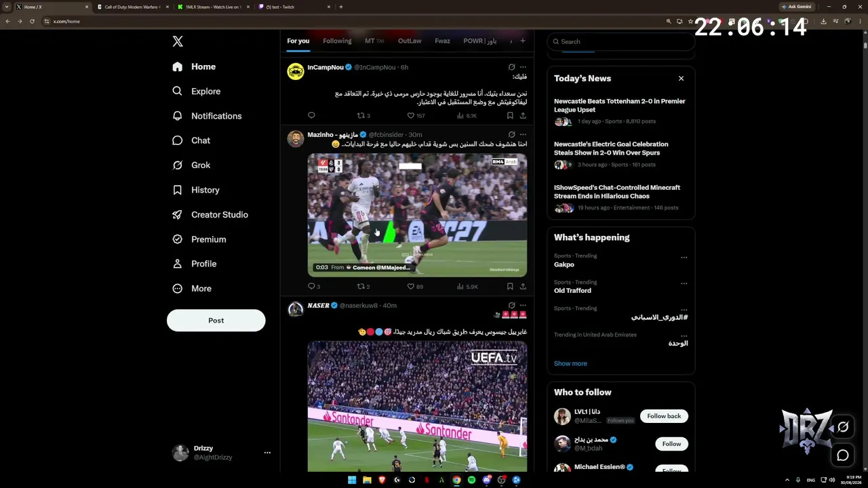The height and width of the screenshot is (488, 868).
Task: Reply to the InCampNou post
Action: pyautogui.click(x=311, y=116)
